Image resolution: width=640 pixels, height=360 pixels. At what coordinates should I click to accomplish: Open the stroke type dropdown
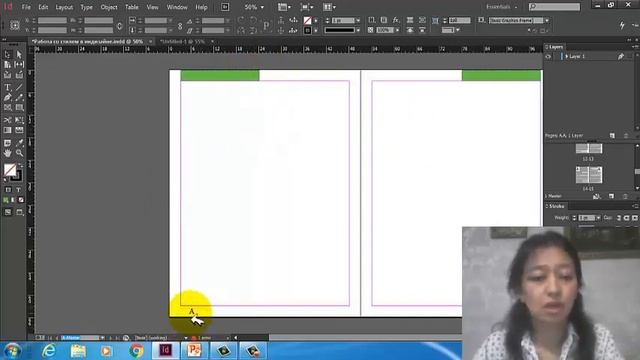pyautogui.click(x=358, y=30)
